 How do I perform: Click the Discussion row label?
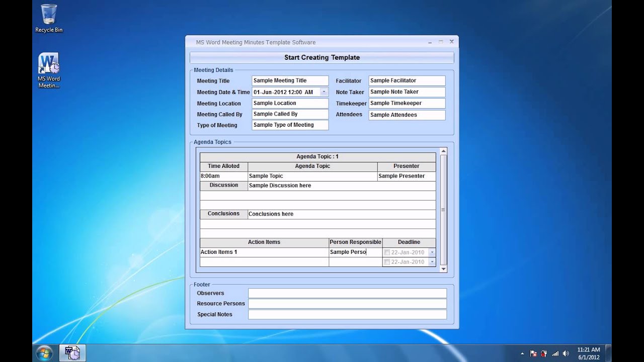(224, 186)
